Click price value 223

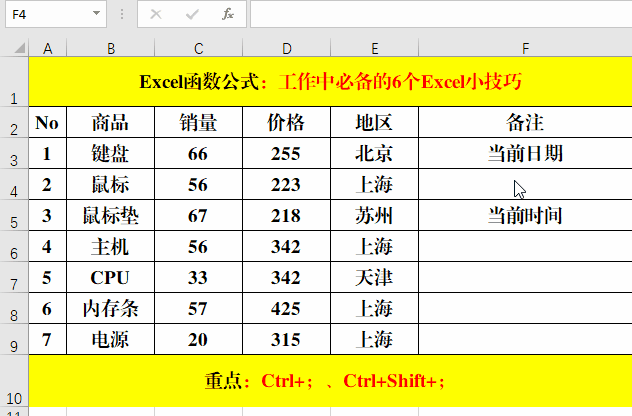click(286, 184)
